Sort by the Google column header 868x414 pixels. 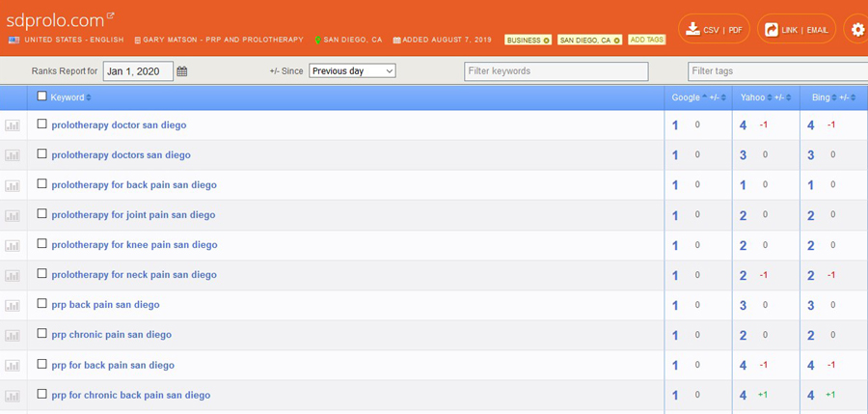pos(686,97)
